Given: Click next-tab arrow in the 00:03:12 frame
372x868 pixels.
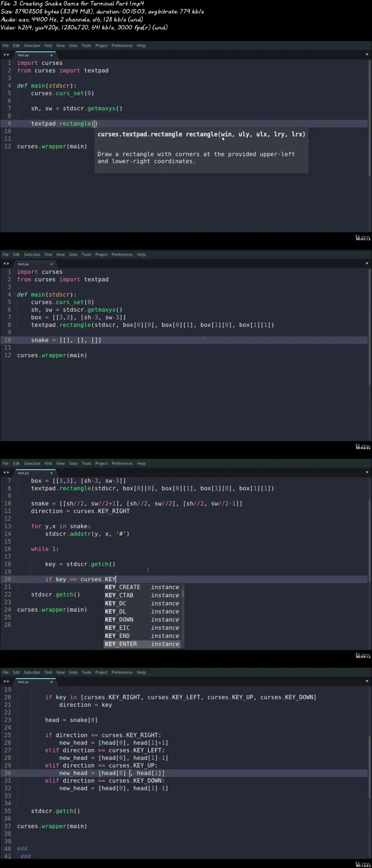Looking at the screenshot, I should coord(8,55).
